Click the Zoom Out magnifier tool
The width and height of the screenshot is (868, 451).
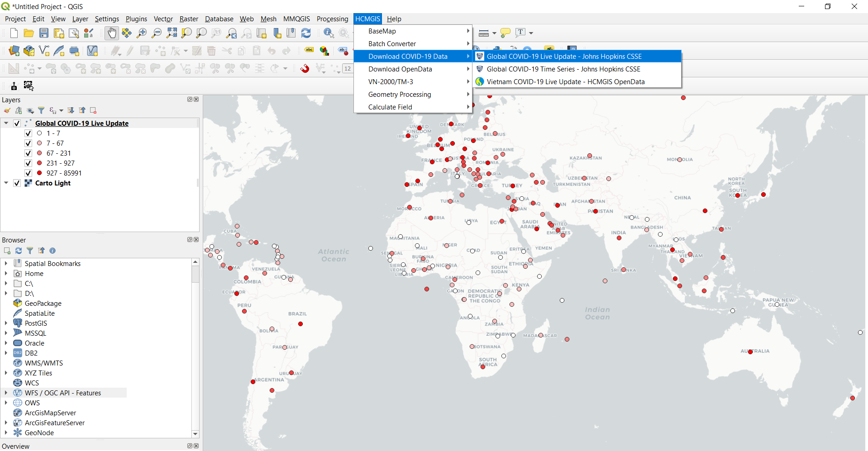click(x=157, y=33)
